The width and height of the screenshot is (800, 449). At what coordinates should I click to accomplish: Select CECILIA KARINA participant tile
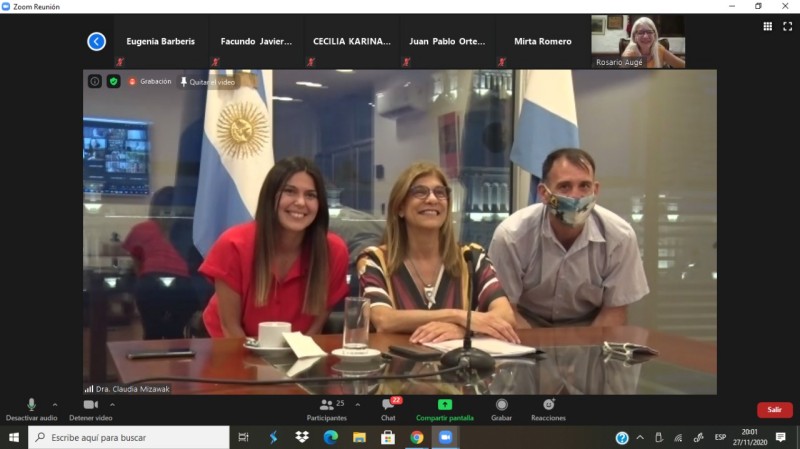[352, 41]
